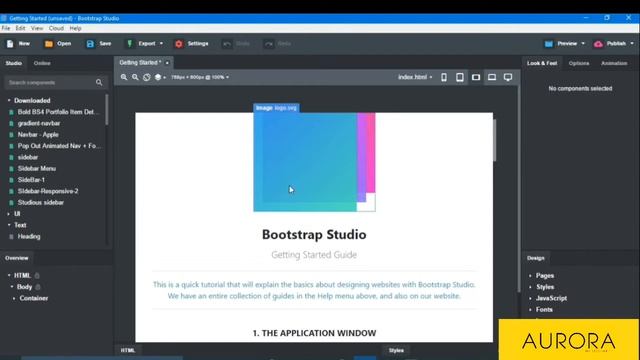This screenshot has width=640, height=360.
Task: Open the Edit menu
Action: pyautogui.click(x=20, y=28)
